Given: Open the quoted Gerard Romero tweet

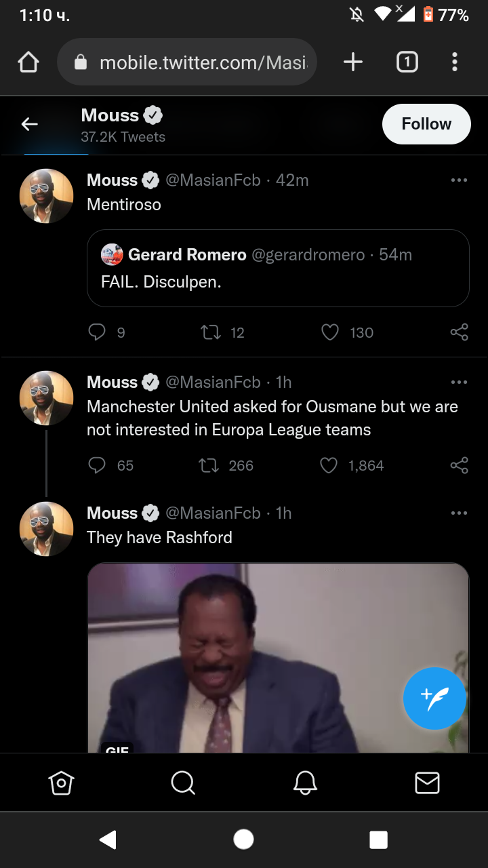Looking at the screenshot, I should tap(278, 268).
